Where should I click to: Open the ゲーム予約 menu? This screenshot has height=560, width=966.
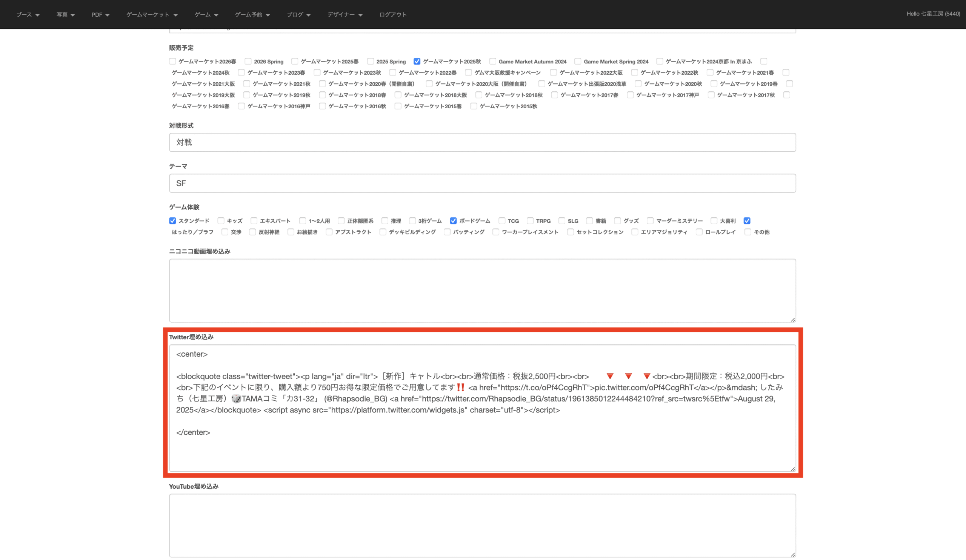(x=252, y=15)
